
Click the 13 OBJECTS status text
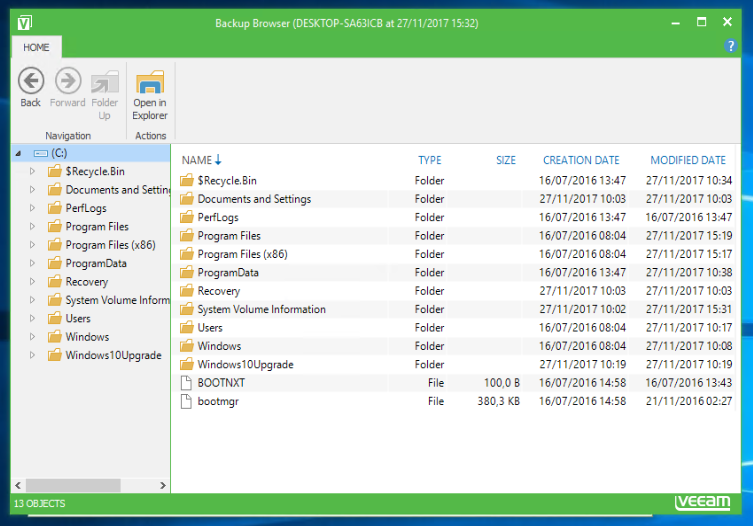(x=39, y=503)
